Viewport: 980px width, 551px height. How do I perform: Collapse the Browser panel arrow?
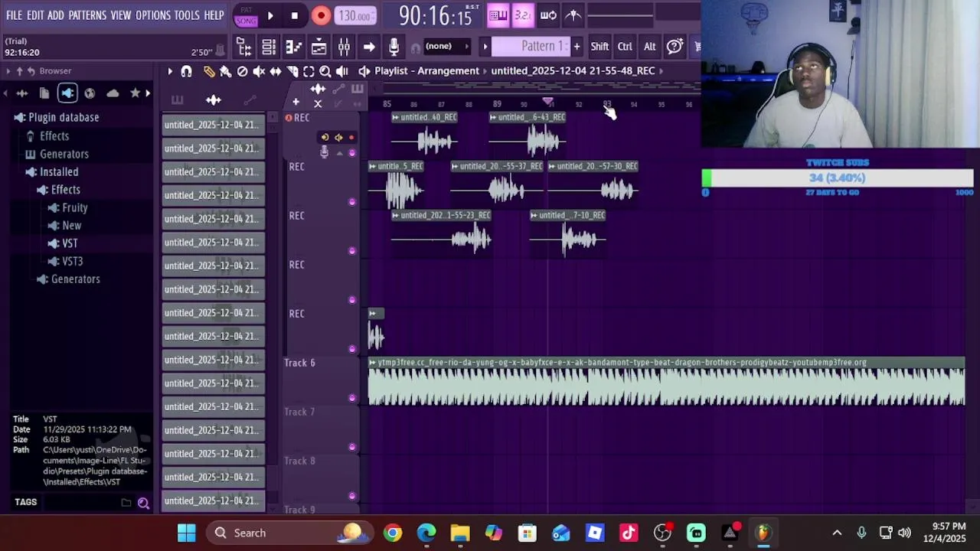tap(8, 71)
